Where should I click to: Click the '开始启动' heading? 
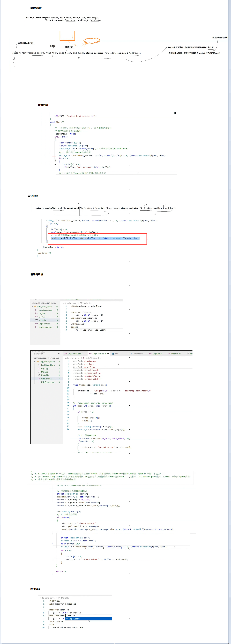43,105
